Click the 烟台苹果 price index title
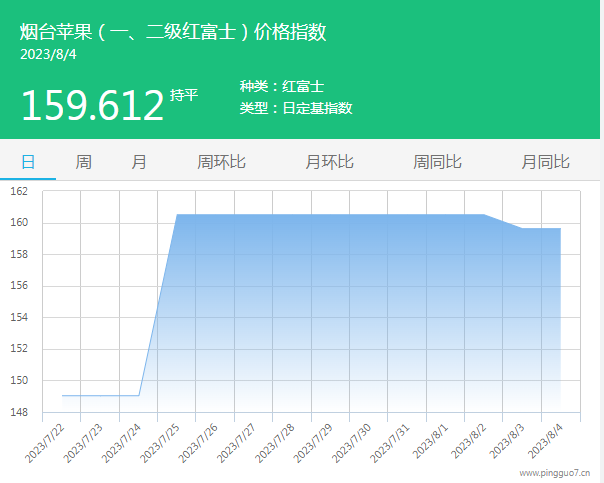 [173, 32]
